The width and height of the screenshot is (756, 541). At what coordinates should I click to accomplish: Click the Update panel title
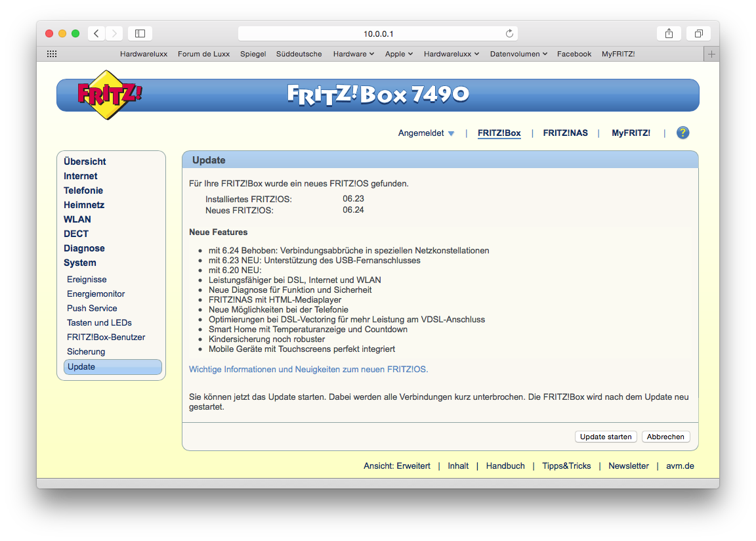coord(209,160)
